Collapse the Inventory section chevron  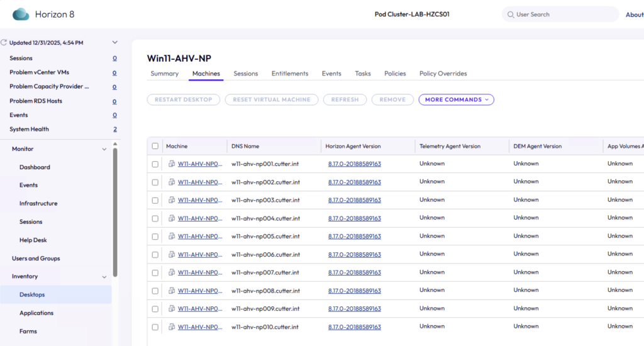click(x=104, y=277)
